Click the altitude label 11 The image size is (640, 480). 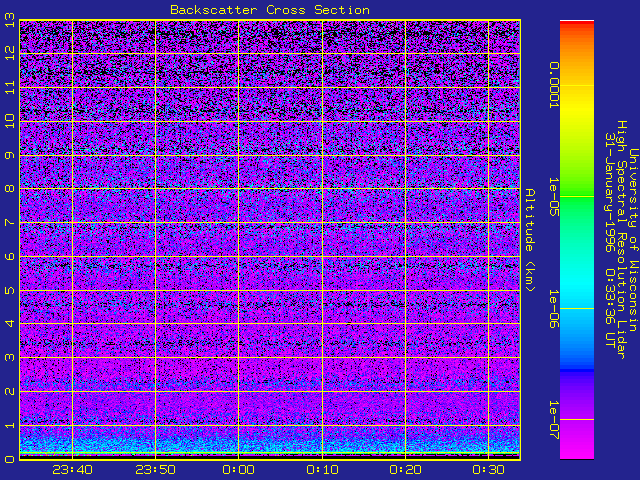10,87
